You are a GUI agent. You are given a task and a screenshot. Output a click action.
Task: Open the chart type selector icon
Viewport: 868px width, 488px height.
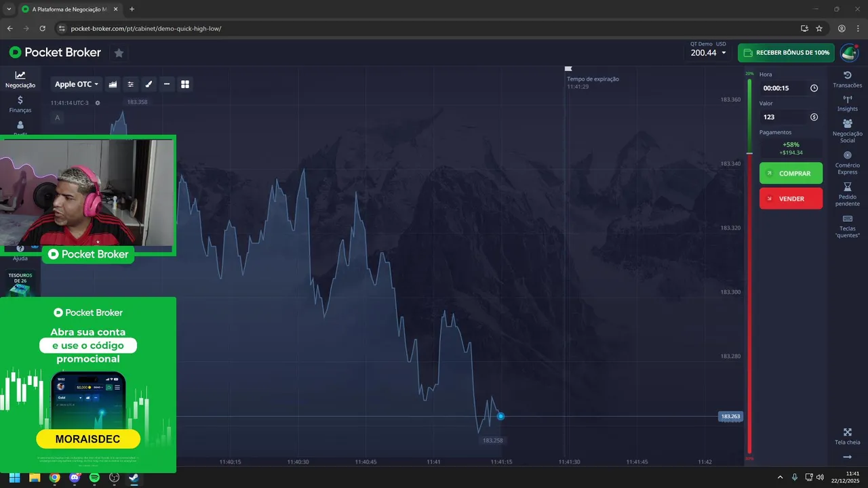[x=113, y=84]
